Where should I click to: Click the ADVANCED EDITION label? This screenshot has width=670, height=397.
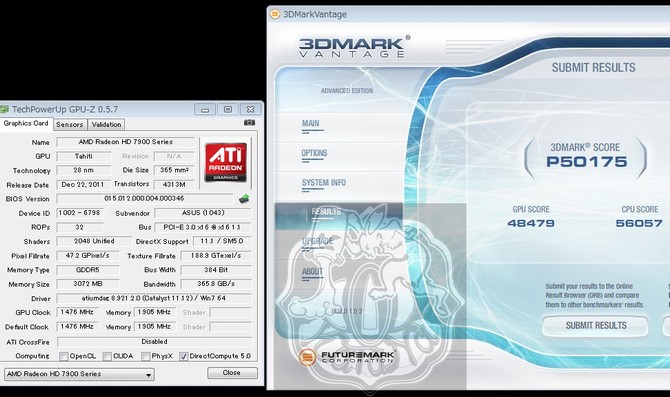(347, 91)
